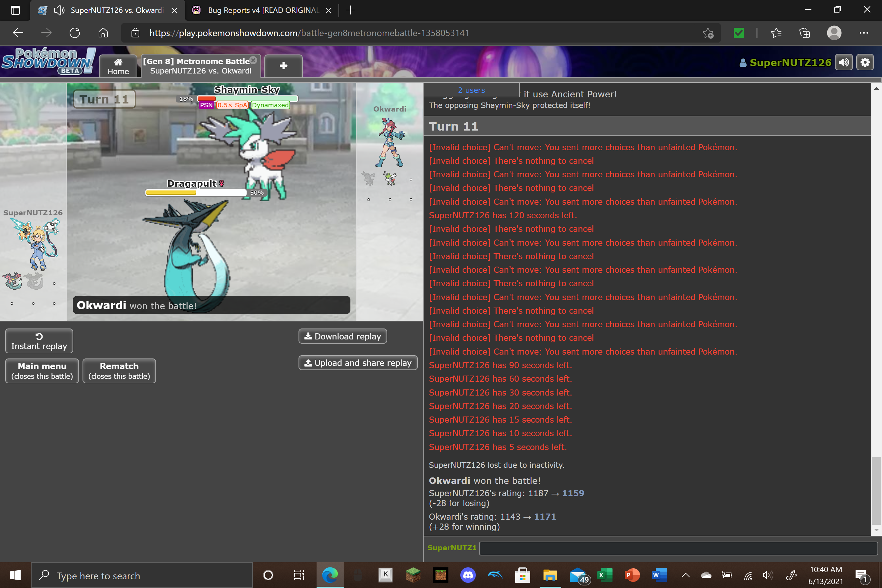Click Upload and share replay
Viewport: 882px width, 588px height.
tap(358, 362)
